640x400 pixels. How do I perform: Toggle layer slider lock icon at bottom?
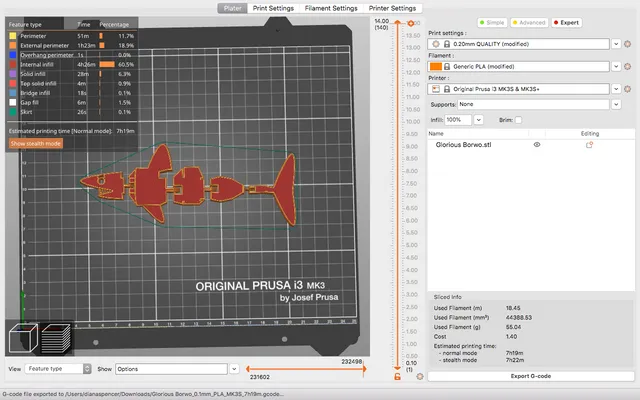tap(397, 376)
